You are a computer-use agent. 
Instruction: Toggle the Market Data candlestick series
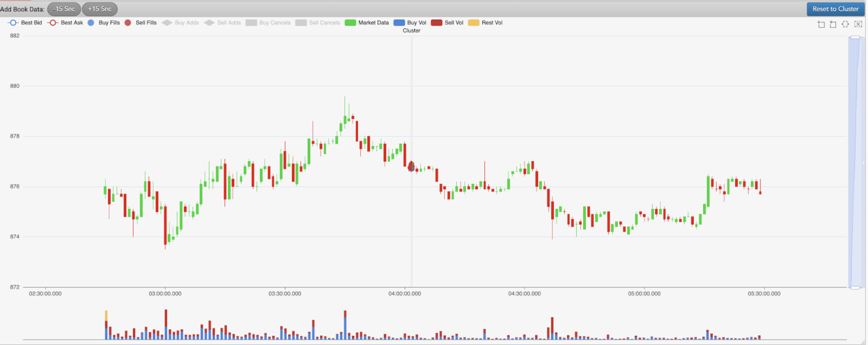coord(367,23)
